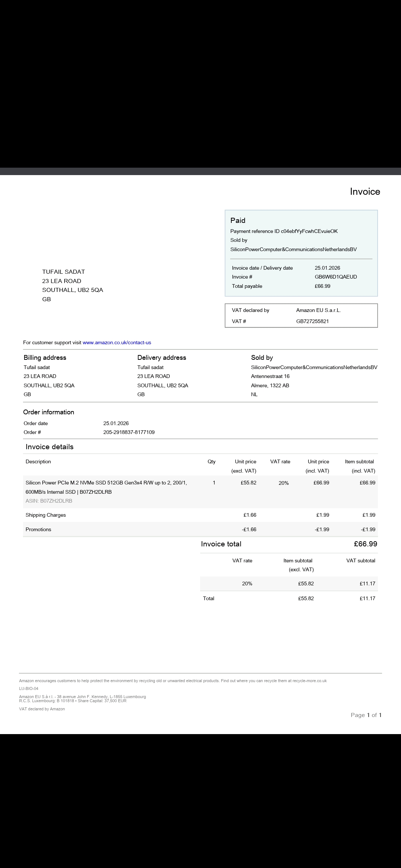The image size is (401, 868).
Task: Click the Billing address heading
Action: 45,358
